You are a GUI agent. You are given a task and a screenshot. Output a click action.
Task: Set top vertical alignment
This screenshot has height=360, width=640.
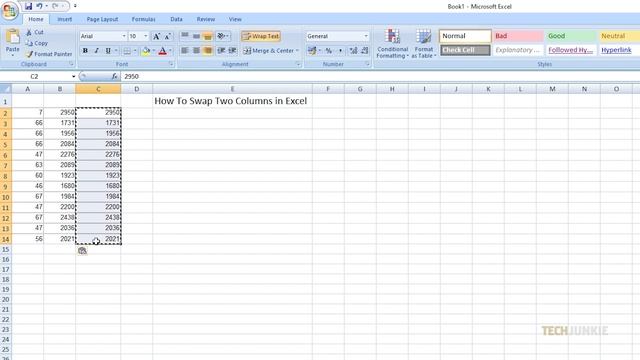pyautogui.click(x=185, y=36)
